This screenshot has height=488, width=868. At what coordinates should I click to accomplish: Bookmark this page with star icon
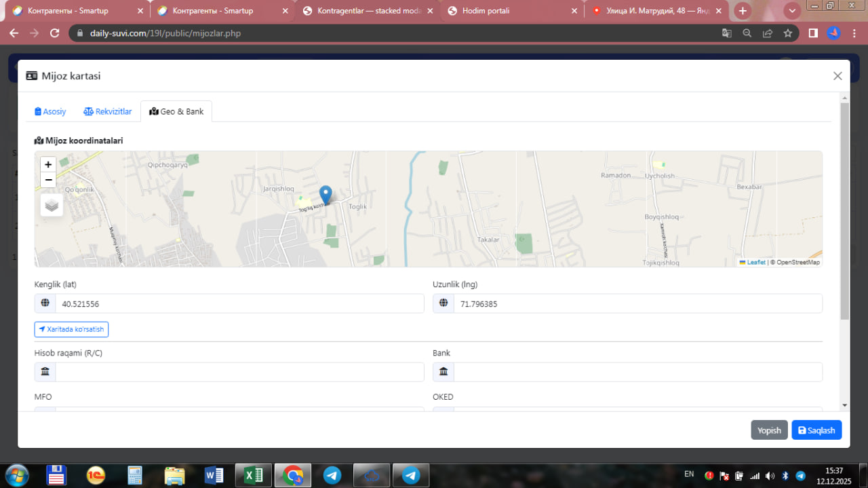click(787, 33)
